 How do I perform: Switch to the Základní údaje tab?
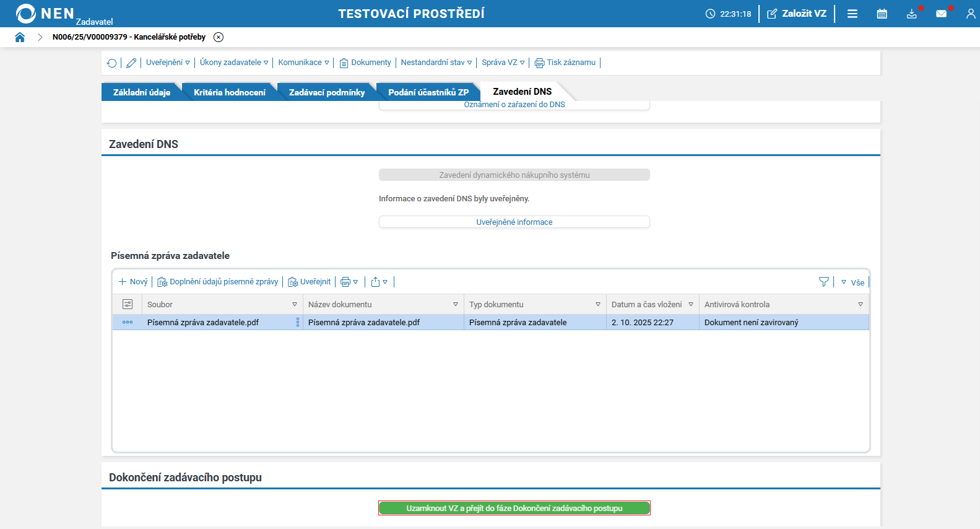point(141,92)
